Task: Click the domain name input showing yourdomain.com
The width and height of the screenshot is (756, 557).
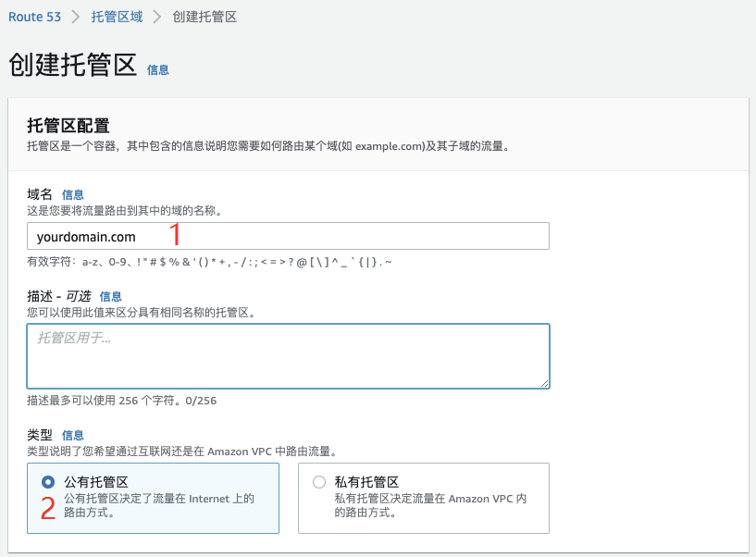Action: point(287,236)
